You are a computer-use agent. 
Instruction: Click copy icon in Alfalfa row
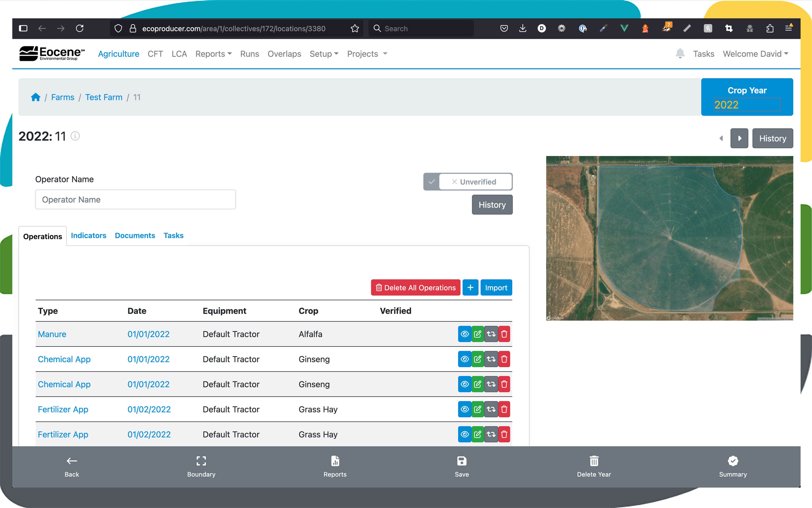(491, 334)
